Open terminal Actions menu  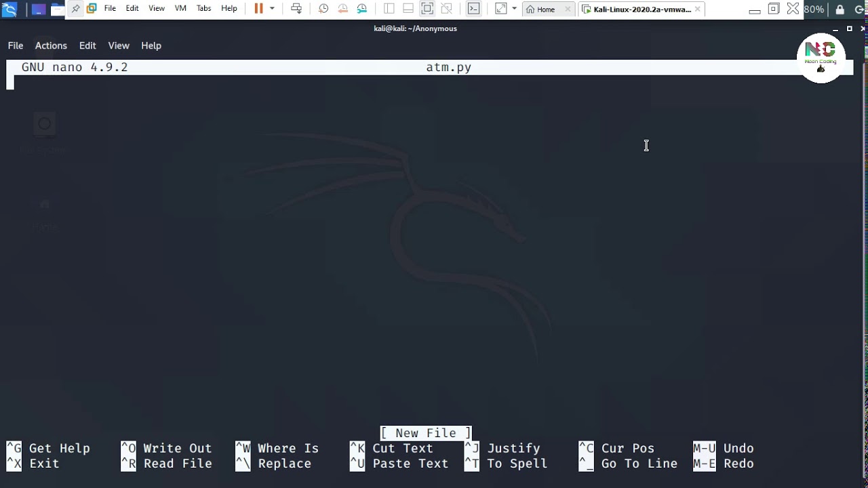51,45
